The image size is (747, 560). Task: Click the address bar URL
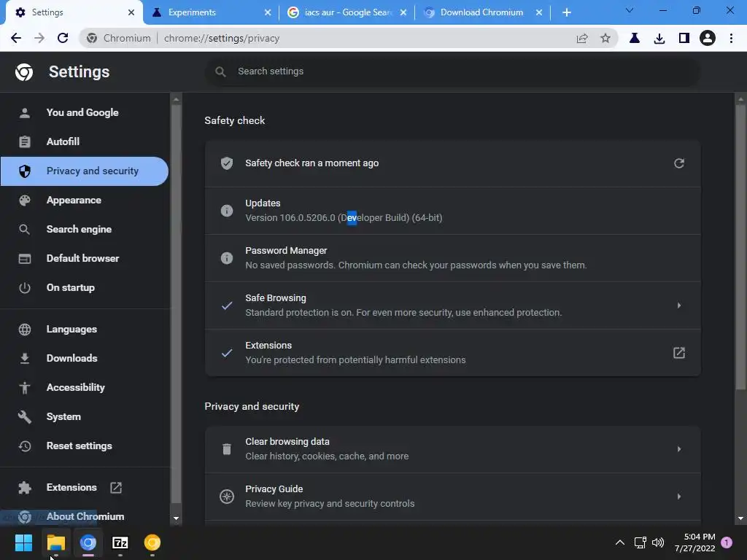tap(222, 38)
